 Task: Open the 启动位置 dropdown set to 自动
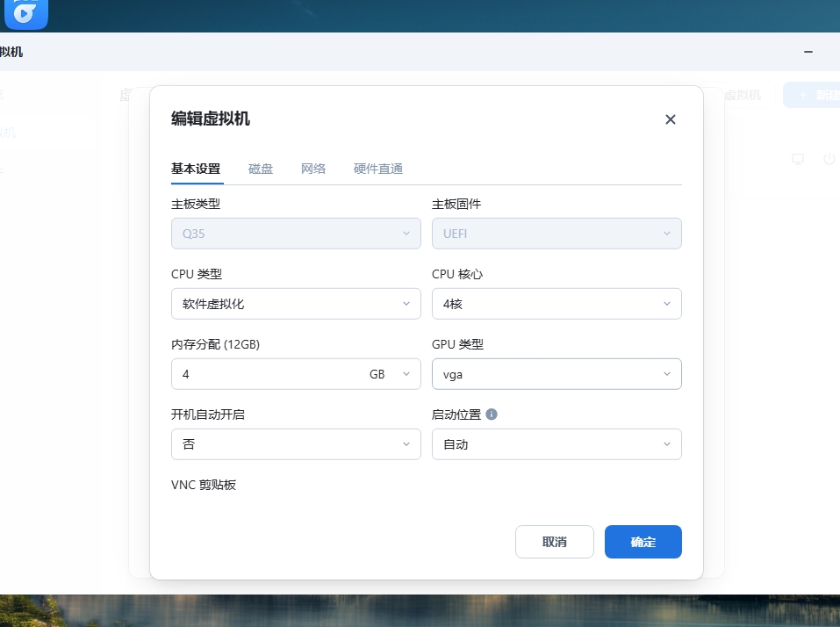pos(556,444)
